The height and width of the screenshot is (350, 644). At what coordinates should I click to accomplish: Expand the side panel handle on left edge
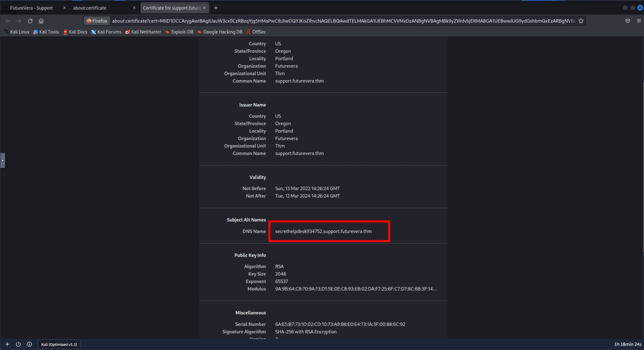3,161
